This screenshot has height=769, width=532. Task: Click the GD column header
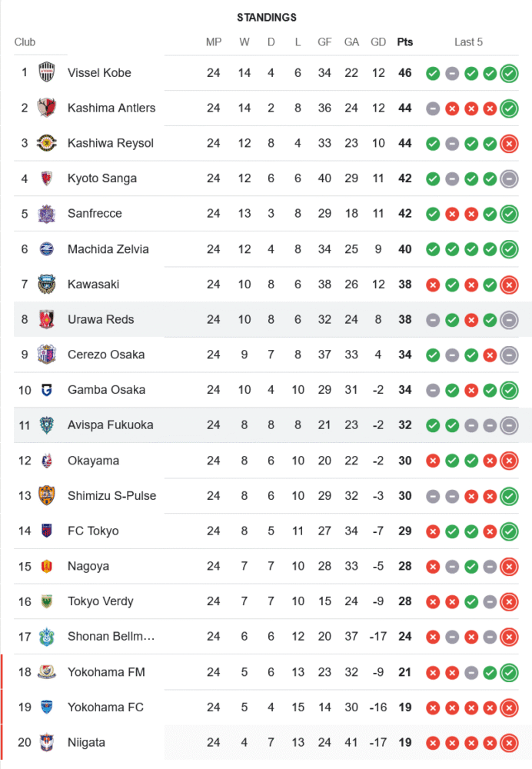click(378, 42)
